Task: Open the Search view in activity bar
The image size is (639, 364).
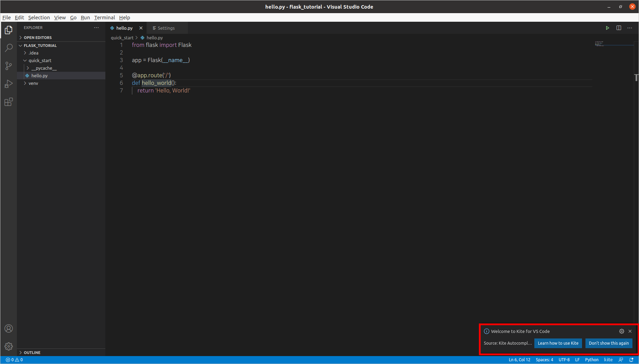Action: coord(9,48)
